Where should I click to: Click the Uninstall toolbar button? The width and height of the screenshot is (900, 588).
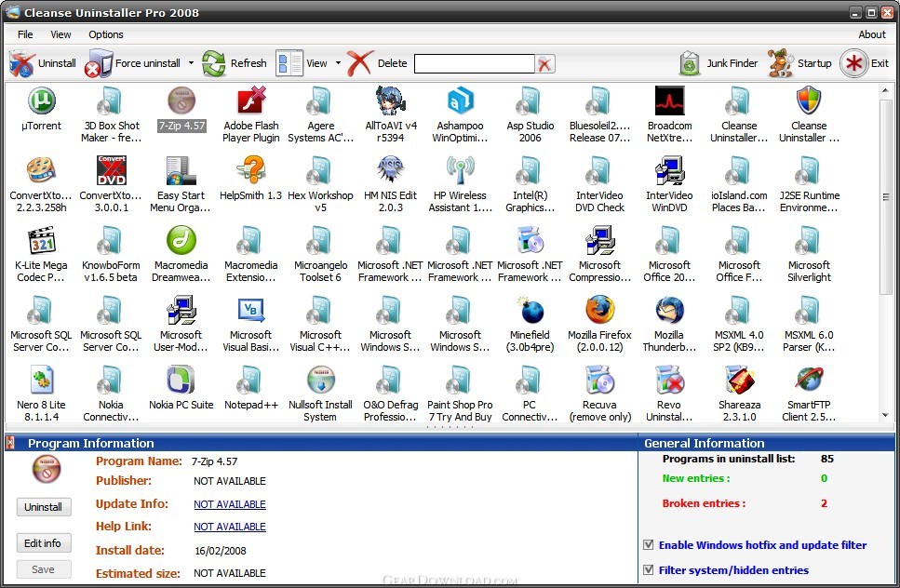pos(43,63)
